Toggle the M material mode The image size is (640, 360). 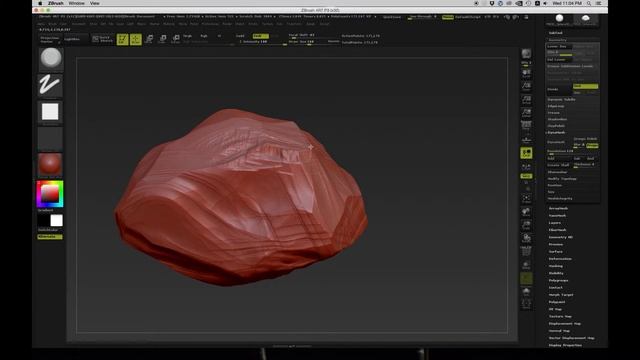[x=220, y=36]
